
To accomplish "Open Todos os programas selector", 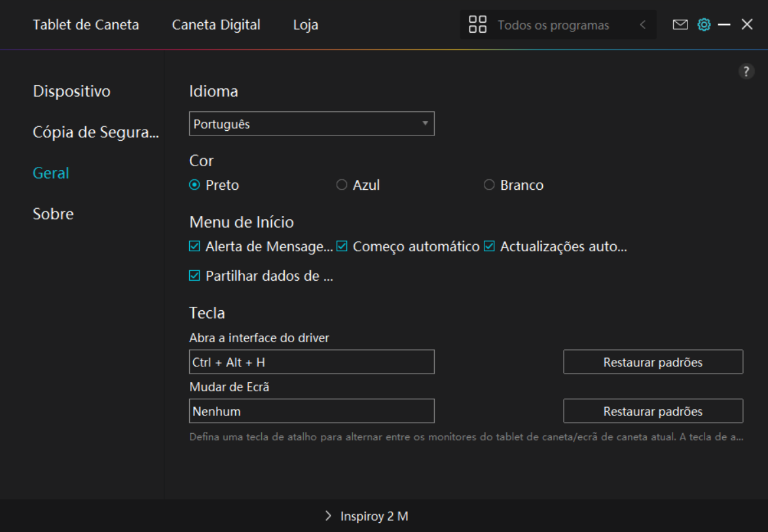I will pos(553,25).
